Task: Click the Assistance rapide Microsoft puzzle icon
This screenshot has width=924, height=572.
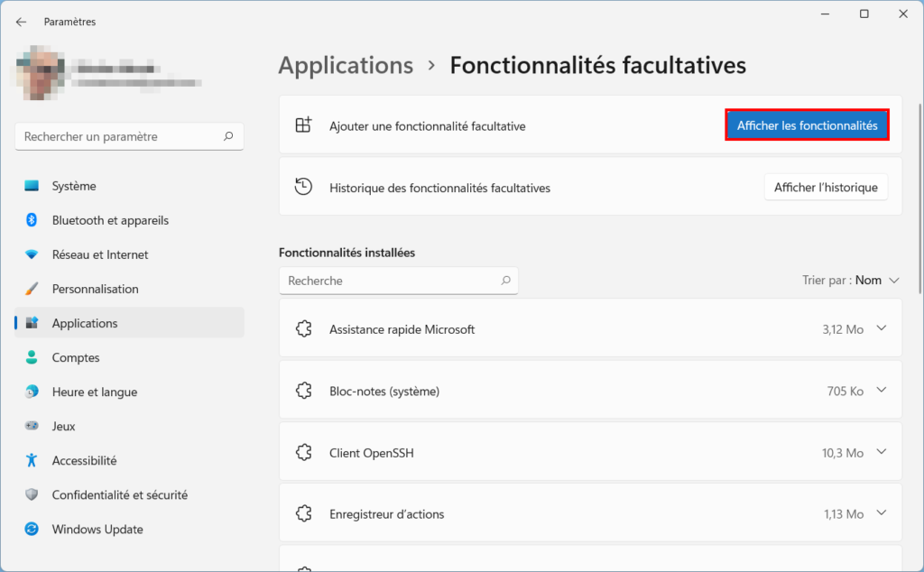Action: 304,328
